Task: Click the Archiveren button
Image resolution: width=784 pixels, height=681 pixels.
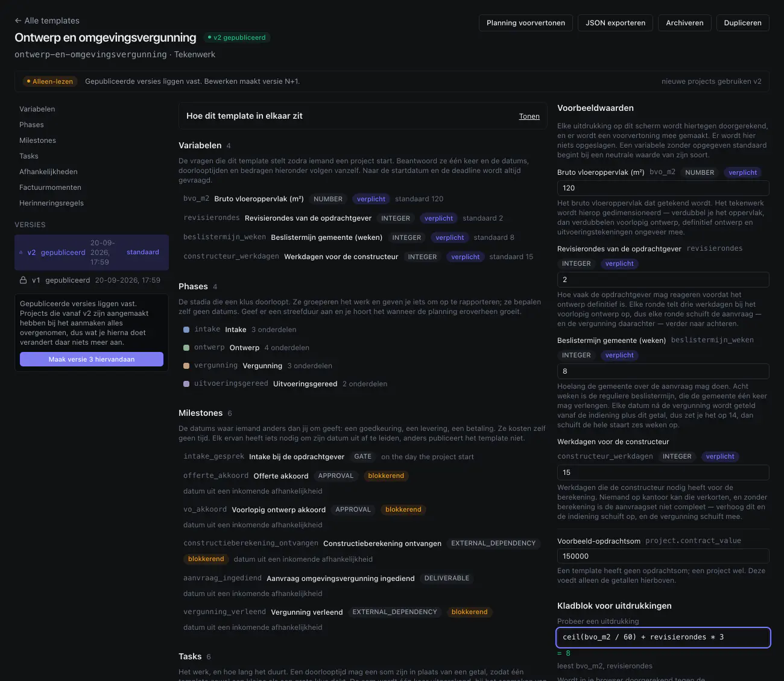Action: [684, 23]
